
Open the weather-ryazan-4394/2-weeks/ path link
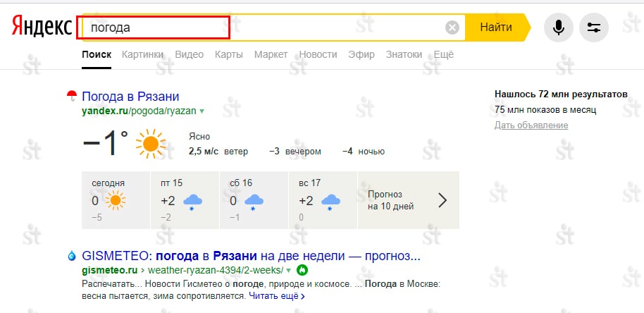pyautogui.click(x=216, y=270)
